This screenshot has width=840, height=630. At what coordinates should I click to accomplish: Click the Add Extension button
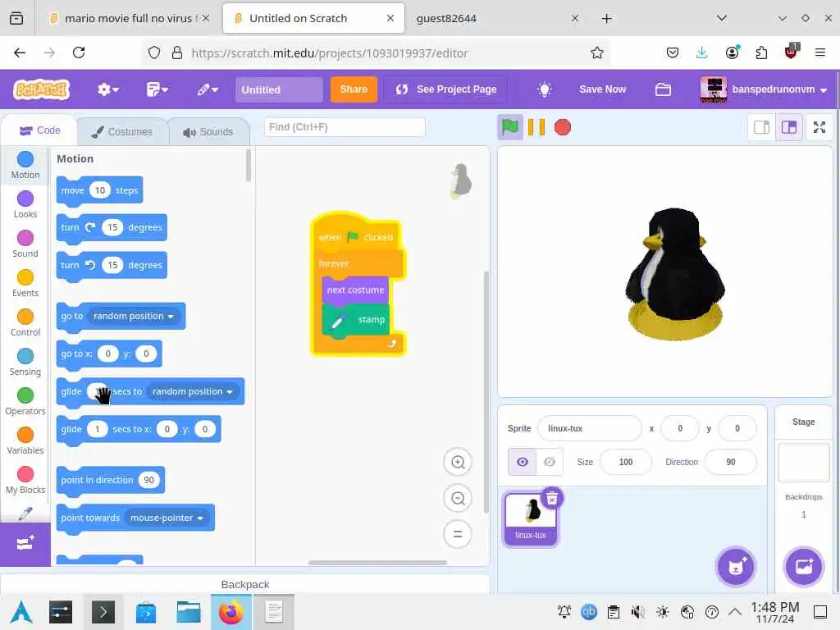click(25, 544)
